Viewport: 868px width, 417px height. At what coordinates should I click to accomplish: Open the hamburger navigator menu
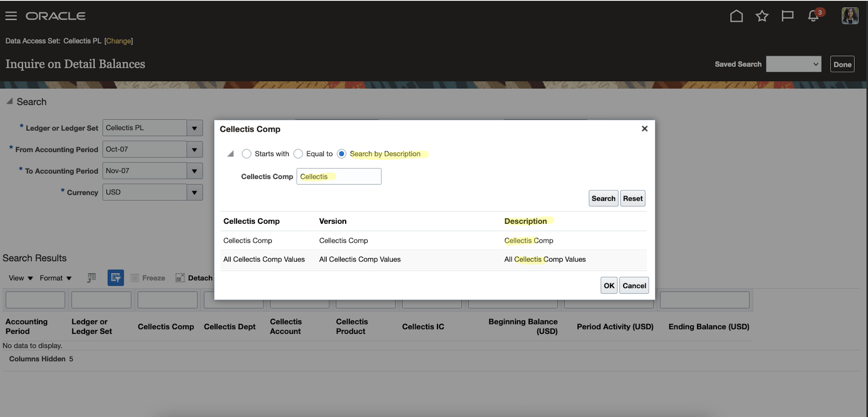coord(11,16)
